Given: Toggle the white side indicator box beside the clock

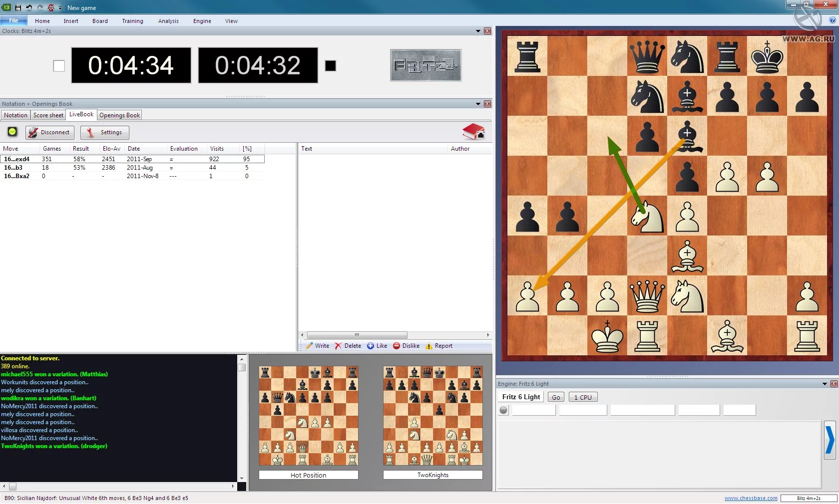Looking at the screenshot, I should click(x=59, y=66).
